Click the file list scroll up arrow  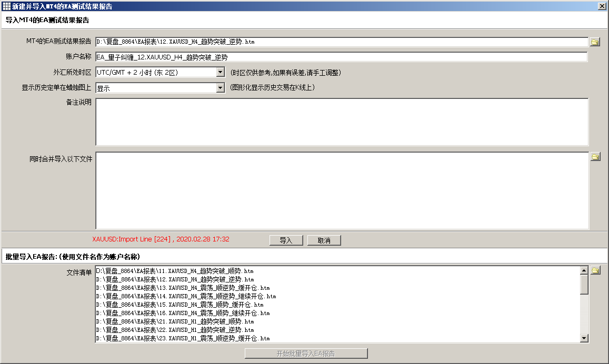coord(584,270)
